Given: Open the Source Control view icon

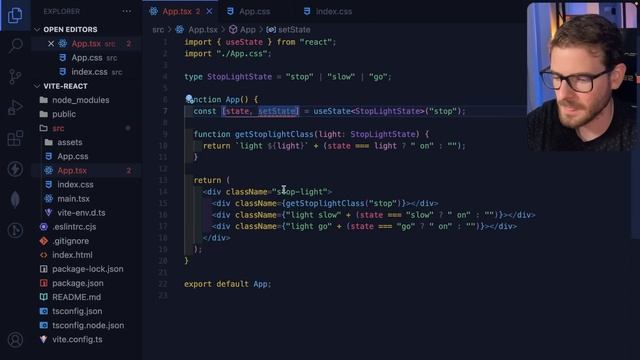Looking at the screenshot, I should point(15,76).
